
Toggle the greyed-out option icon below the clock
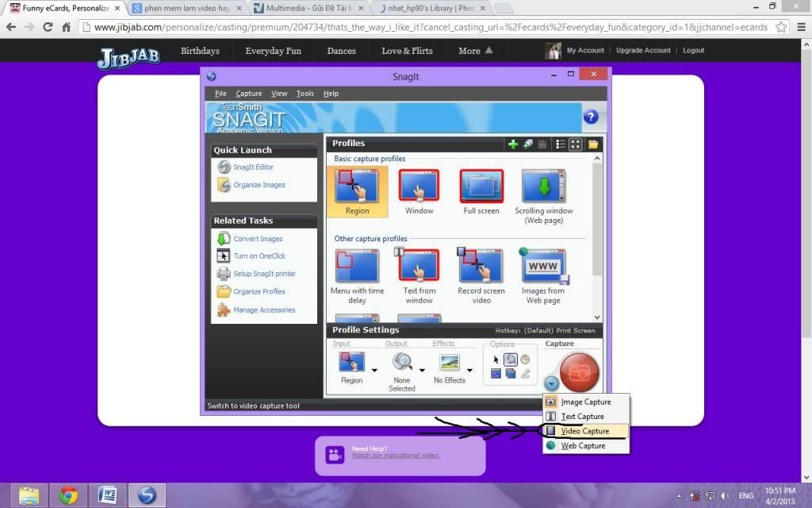(525, 373)
